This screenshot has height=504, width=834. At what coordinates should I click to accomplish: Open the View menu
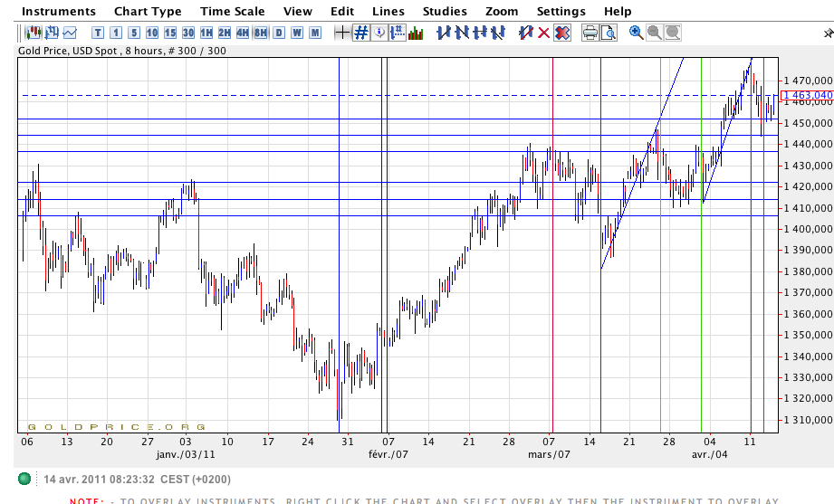tap(297, 11)
